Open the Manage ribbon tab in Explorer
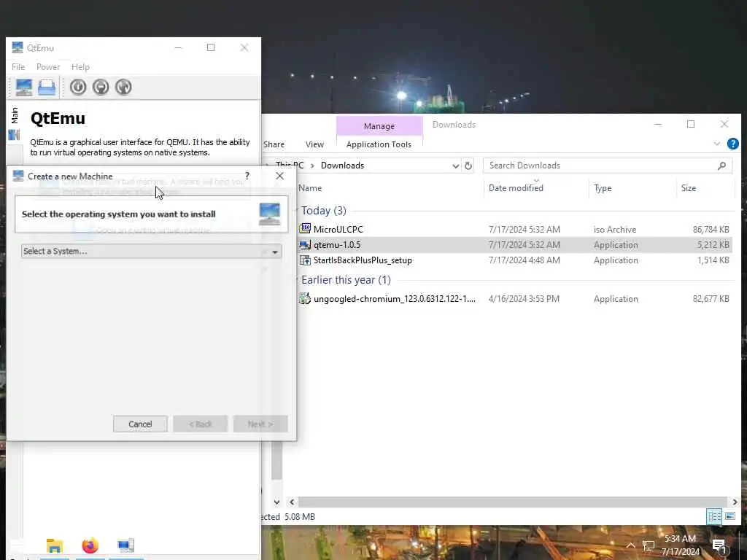Screen dimensions: 747x560 pyautogui.click(x=379, y=126)
